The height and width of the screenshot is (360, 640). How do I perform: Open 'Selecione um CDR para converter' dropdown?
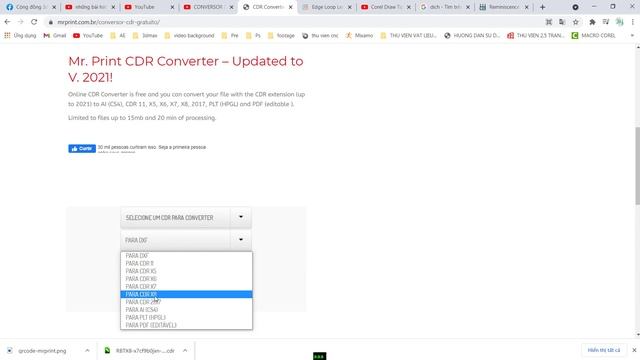(186, 218)
